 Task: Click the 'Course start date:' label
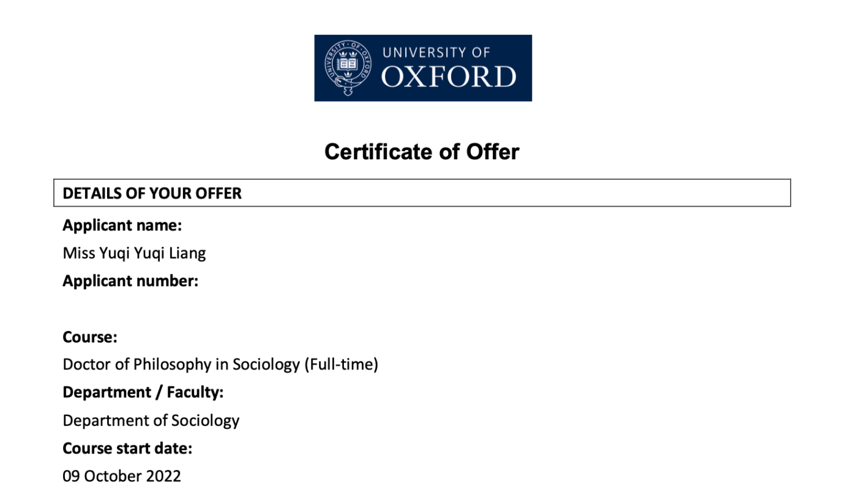[x=127, y=448]
